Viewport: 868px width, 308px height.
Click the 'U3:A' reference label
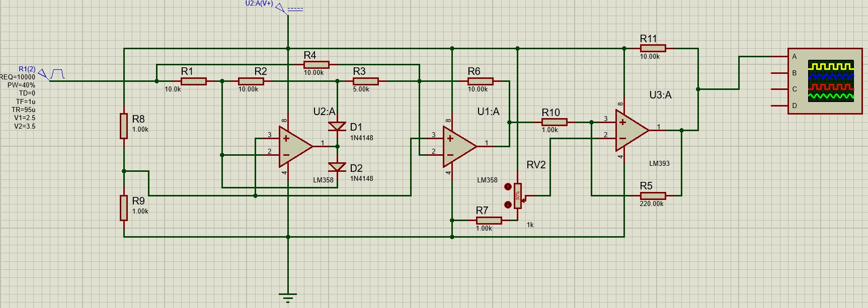point(660,95)
